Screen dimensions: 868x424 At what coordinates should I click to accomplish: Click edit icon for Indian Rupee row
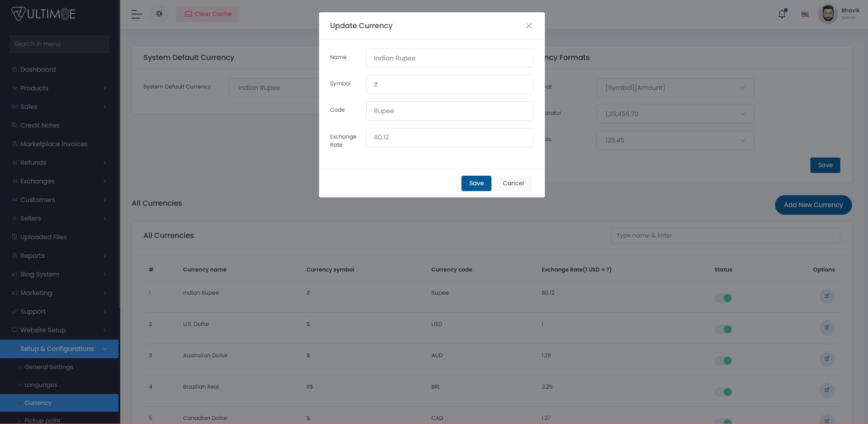(827, 296)
